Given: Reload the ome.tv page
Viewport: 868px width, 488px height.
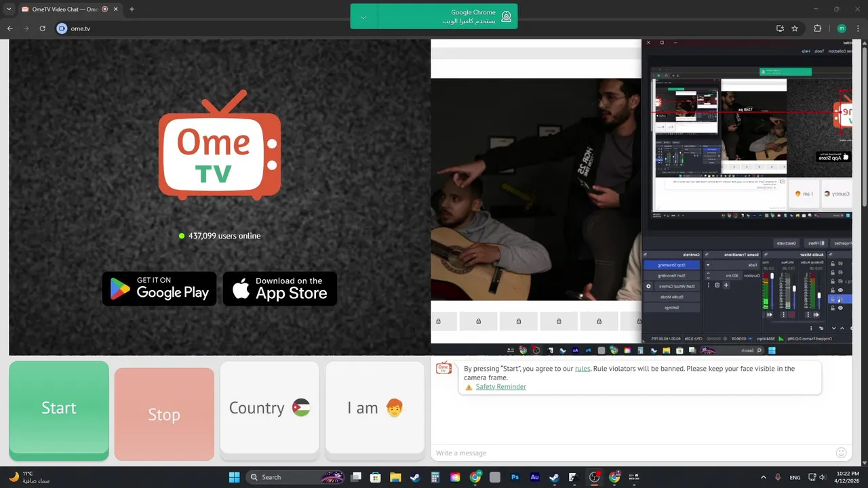Looking at the screenshot, I should 42,28.
